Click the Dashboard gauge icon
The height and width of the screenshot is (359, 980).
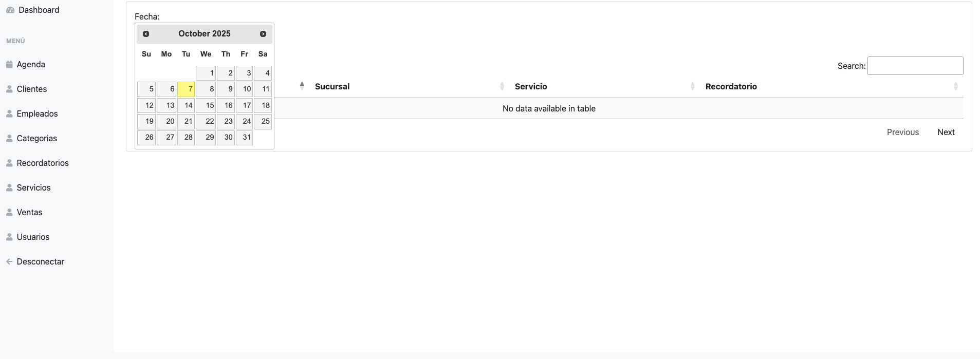[x=10, y=10]
